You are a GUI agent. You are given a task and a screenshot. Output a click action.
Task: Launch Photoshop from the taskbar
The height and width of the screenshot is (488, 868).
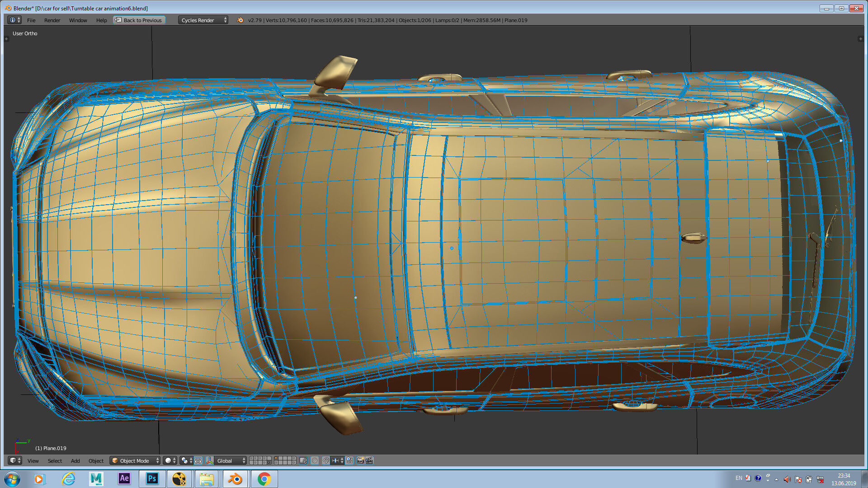[152, 479]
